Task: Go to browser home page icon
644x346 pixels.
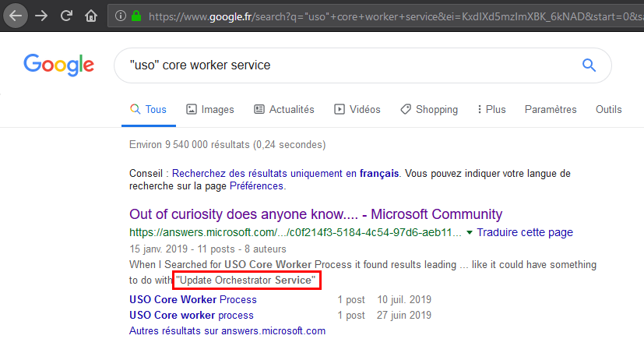Action: (x=91, y=15)
